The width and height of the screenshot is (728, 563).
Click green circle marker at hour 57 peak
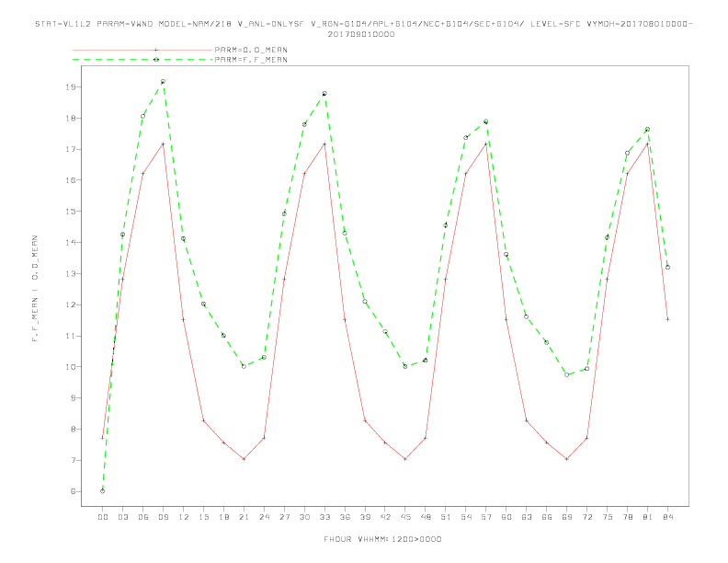coord(486,121)
